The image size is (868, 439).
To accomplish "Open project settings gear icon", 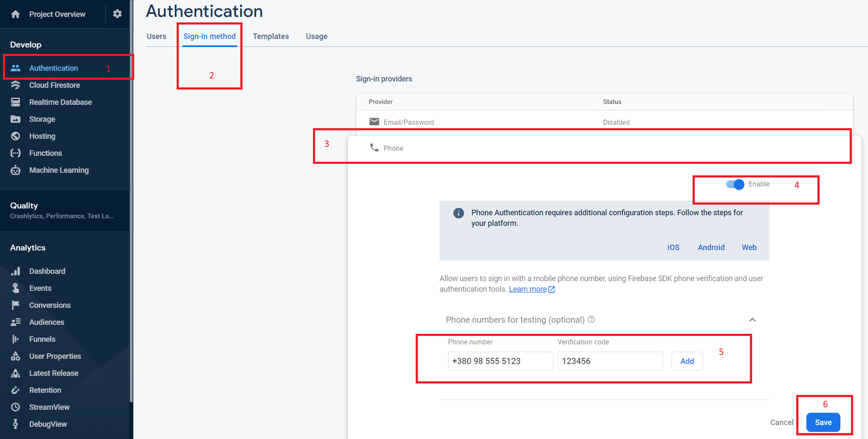I will (x=117, y=14).
